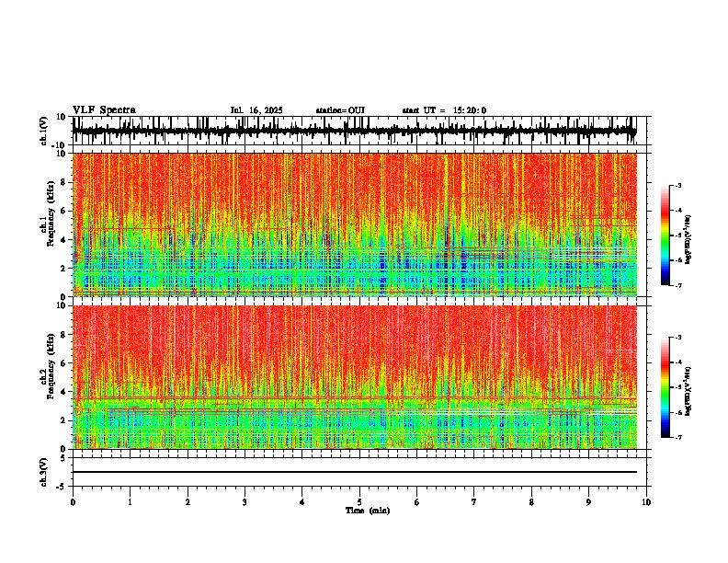Click the time axis tick label "1"

(x=130, y=502)
